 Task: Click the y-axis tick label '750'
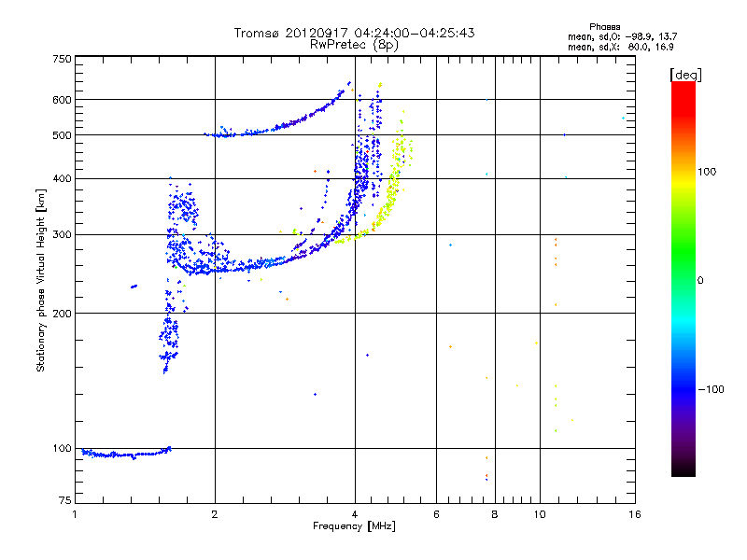tap(62, 59)
